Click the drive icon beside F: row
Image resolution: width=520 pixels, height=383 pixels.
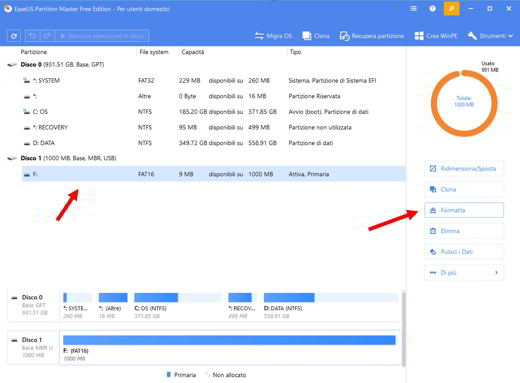click(x=27, y=174)
